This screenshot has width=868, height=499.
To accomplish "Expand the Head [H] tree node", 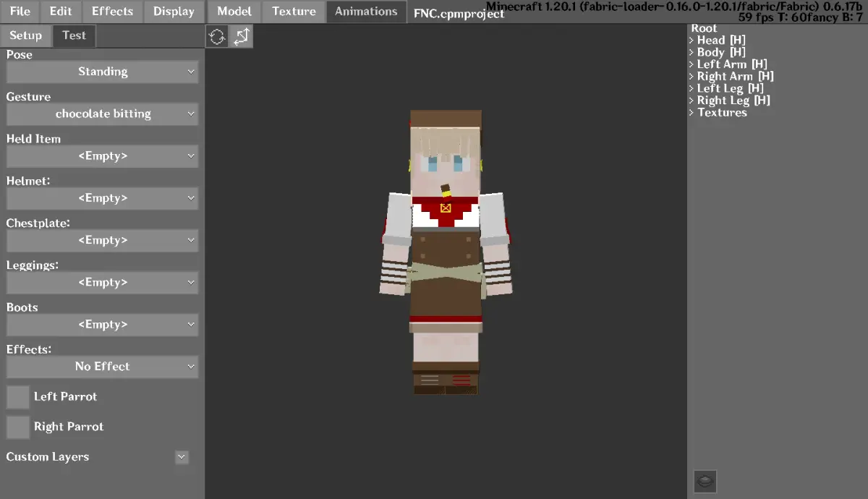I will click(x=692, y=40).
